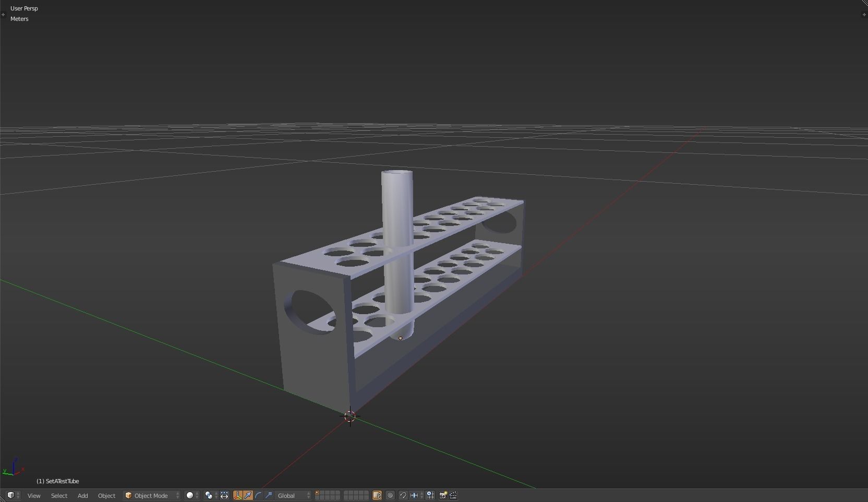Image resolution: width=868 pixels, height=502 pixels.
Task: Click the 3D cursor crosshair
Action: tap(350, 416)
